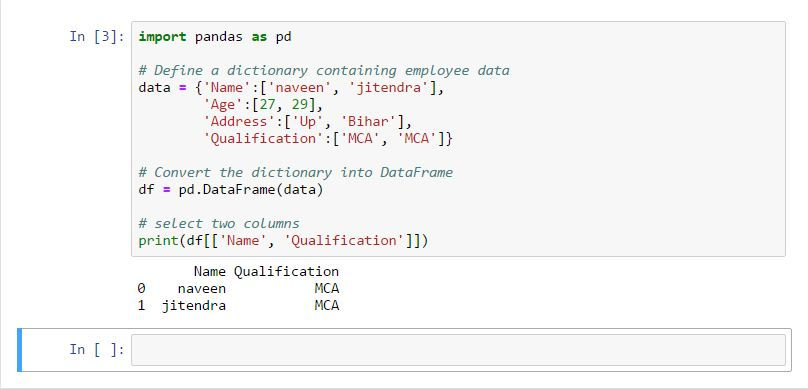Click the 'In [3]:' prompt label
The height and width of the screenshot is (389, 808).
(97, 37)
